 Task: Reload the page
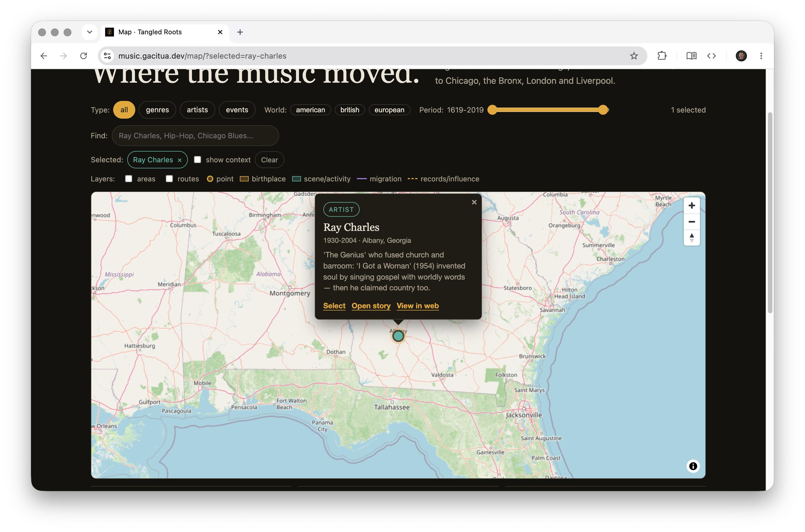click(84, 56)
